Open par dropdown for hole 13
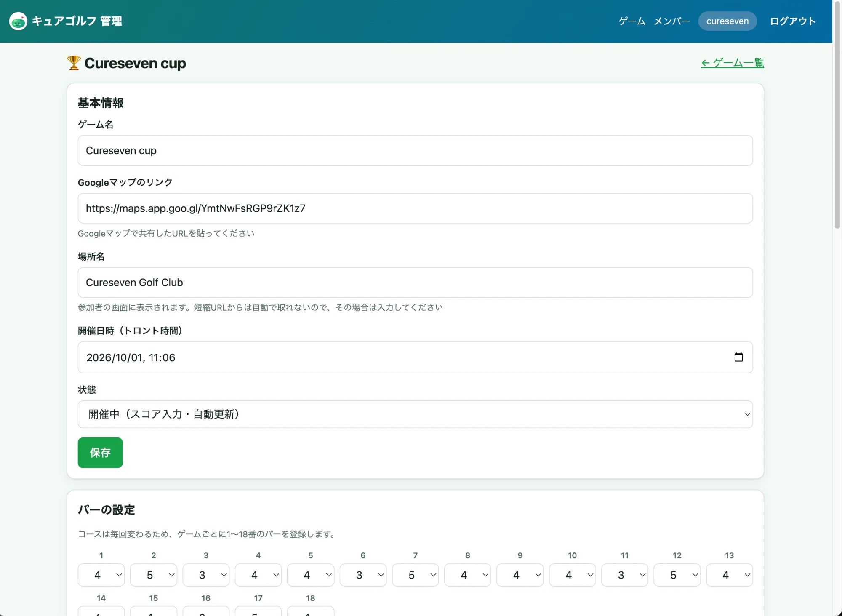842x616 pixels. pyautogui.click(x=729, y=575)
